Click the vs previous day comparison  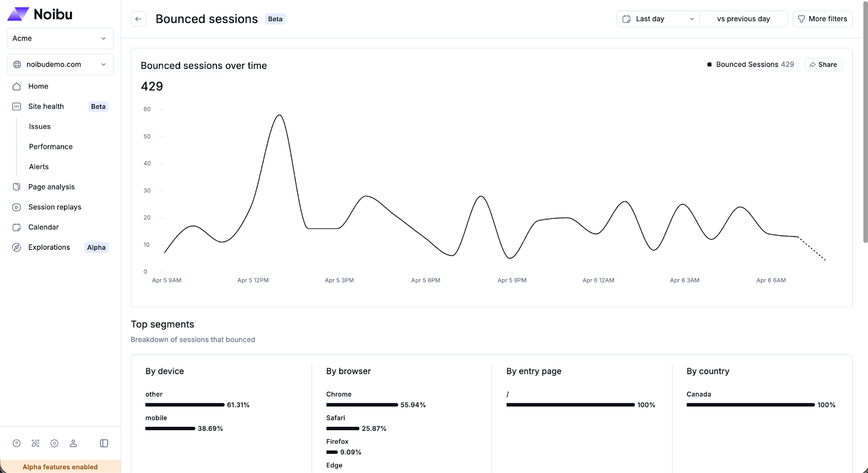pyautogui.click(x=743, y=19)
